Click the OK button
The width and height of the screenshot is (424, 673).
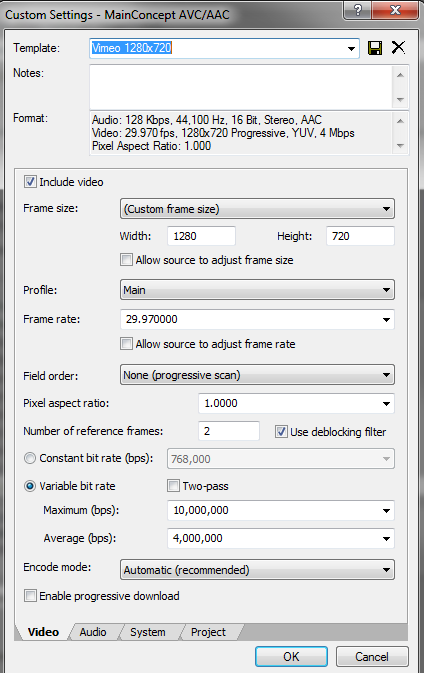[x=291, y=657]
